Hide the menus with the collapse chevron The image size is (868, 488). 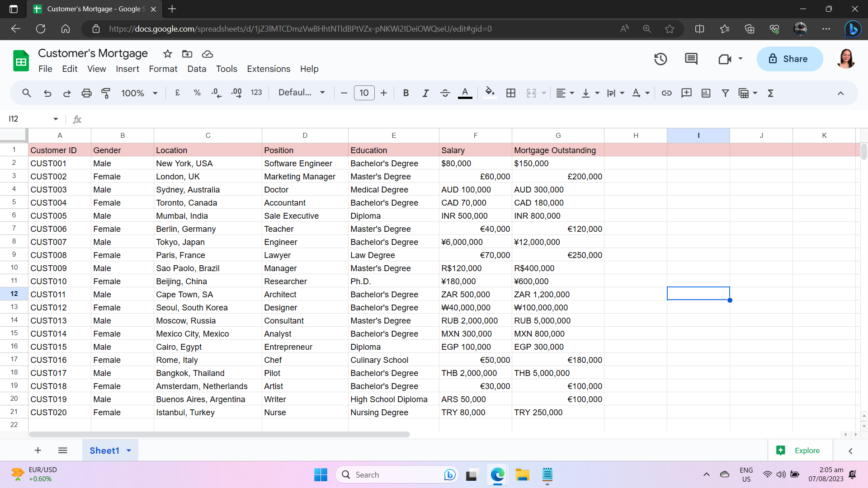[840, 93]
